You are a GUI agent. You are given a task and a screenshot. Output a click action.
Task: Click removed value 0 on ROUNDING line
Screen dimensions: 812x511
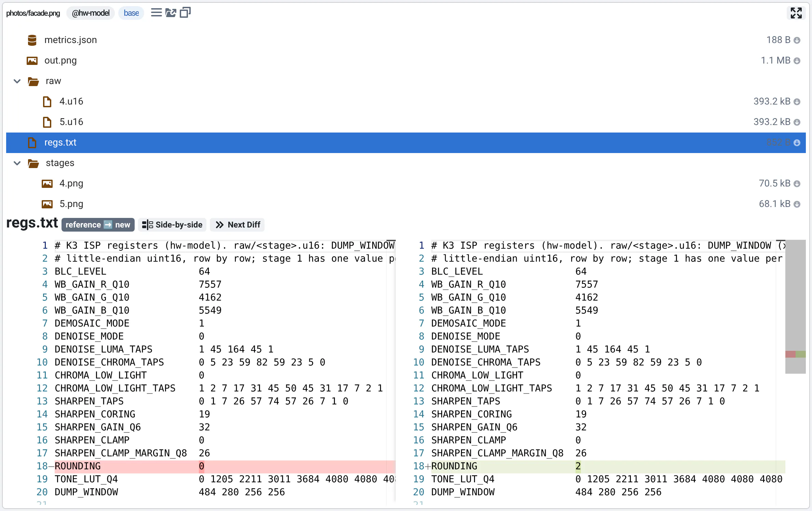202,466
